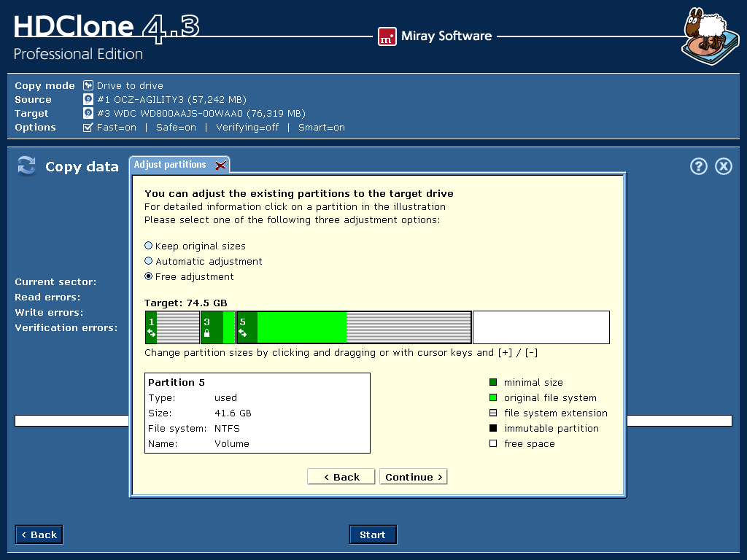747x560 pixels.
Task: Select partition 1 in the illustration
Action: (x=172, y=327)
